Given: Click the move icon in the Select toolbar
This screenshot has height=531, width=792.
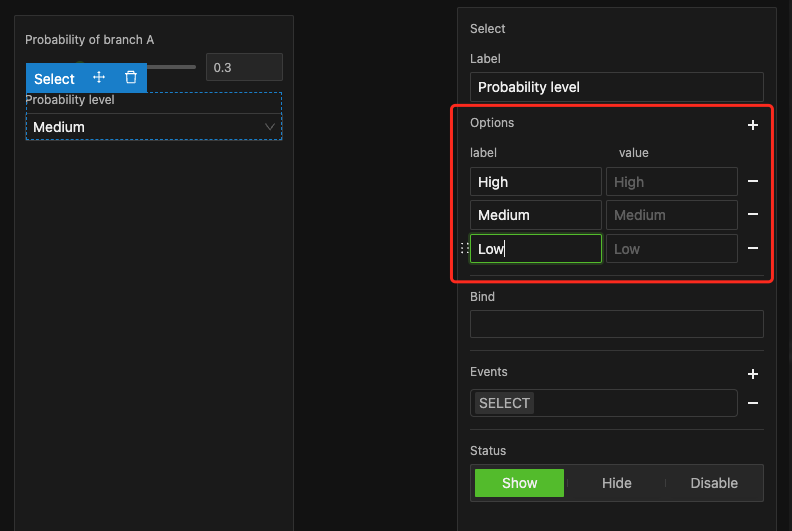Looking at the screenshot, I should pyautogui.click(x=99, y=78).
